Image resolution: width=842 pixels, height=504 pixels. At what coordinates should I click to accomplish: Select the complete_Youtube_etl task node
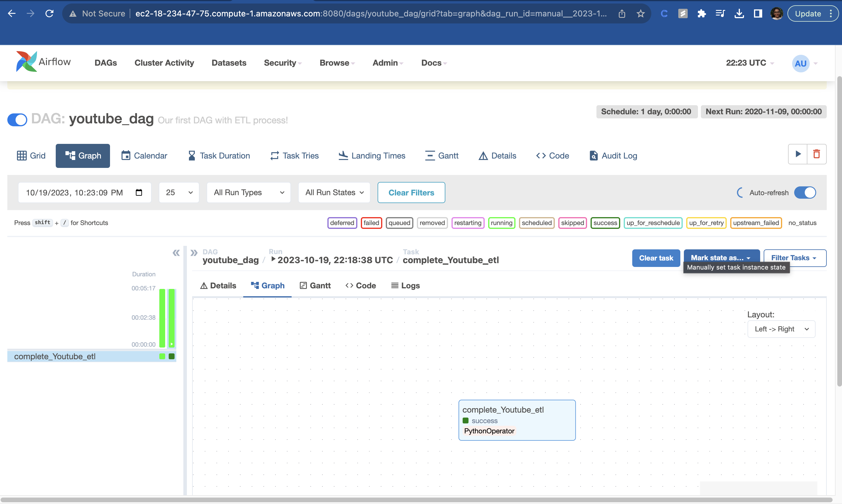[x=517, y=420]
